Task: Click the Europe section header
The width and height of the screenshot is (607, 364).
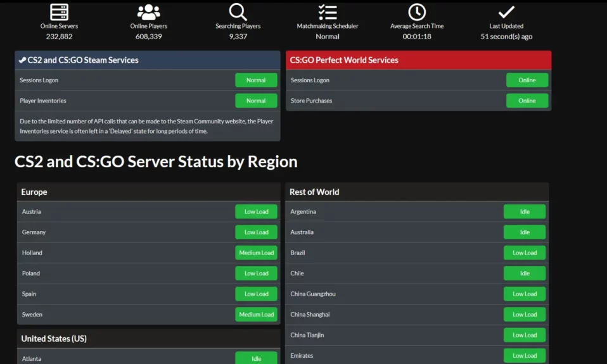Action: pos(149,192)
